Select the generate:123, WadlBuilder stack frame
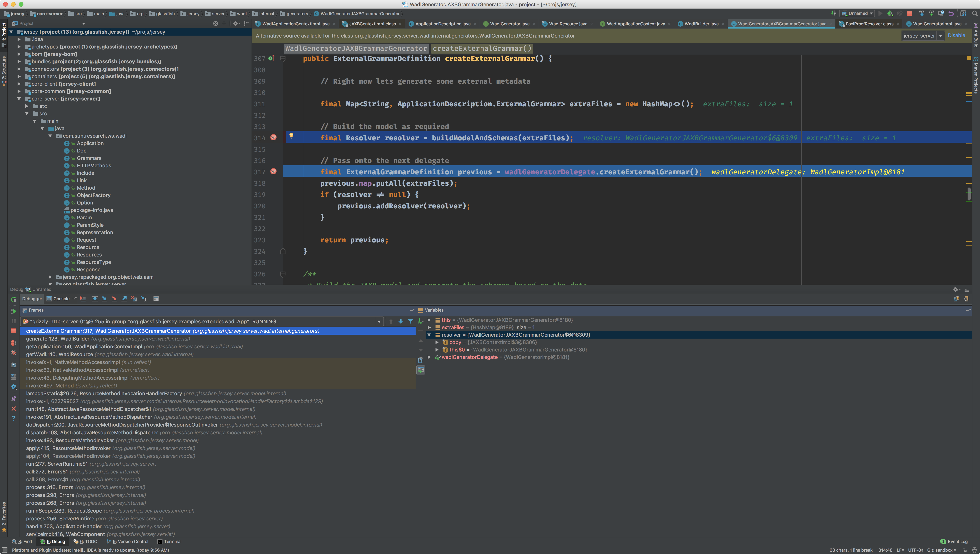The height and width of the screenshot is (554, 980). 58,339
